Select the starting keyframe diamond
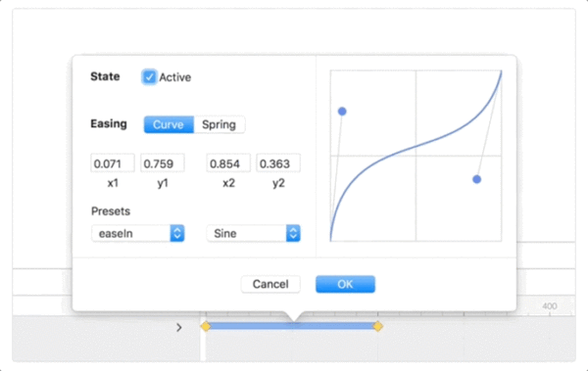588x371 pixels. [206, 326]
